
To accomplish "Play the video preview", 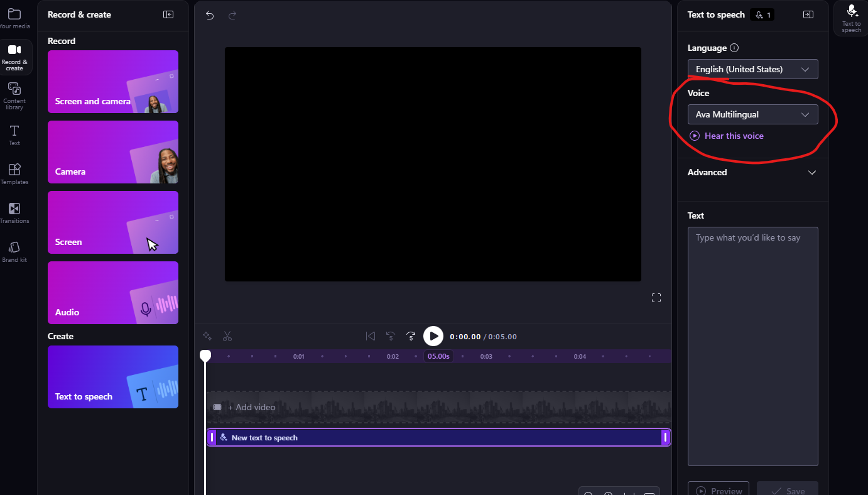I will (x=433, y=337).
